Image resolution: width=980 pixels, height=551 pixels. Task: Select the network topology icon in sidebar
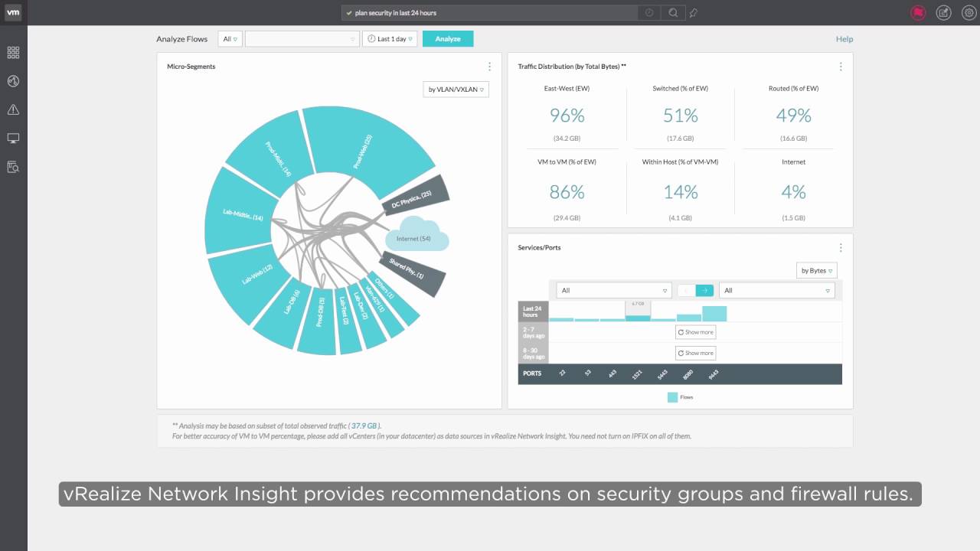[13, 80]
